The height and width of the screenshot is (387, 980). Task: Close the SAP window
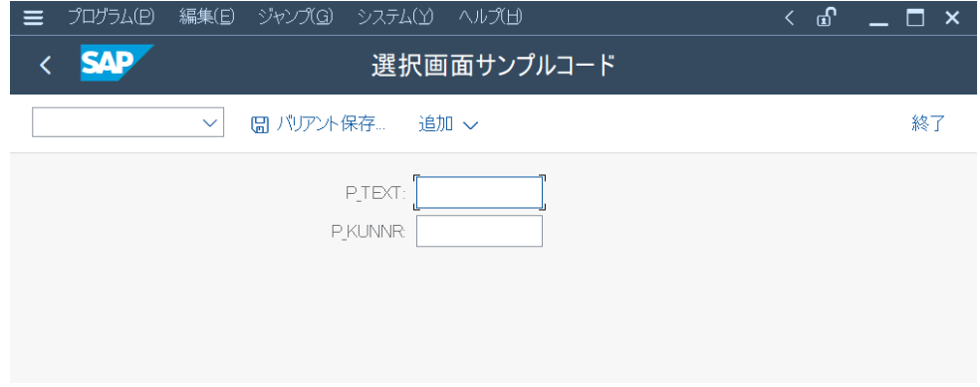point(952,18)
